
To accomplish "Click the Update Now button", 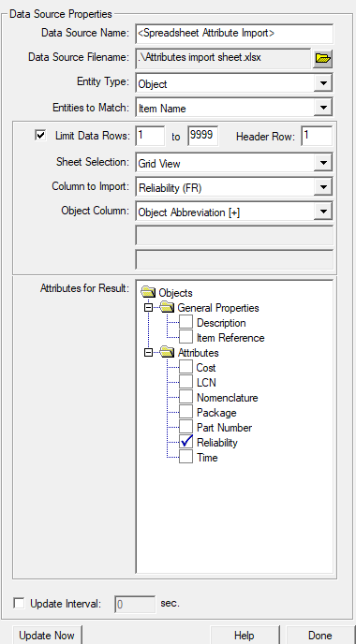I will coord(47,635).
